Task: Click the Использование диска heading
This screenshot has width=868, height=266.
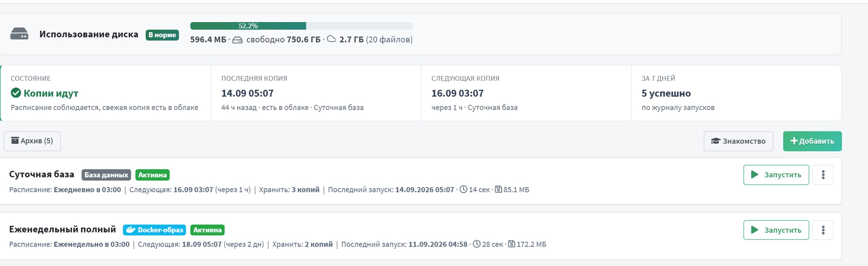Action: (89, 34)
